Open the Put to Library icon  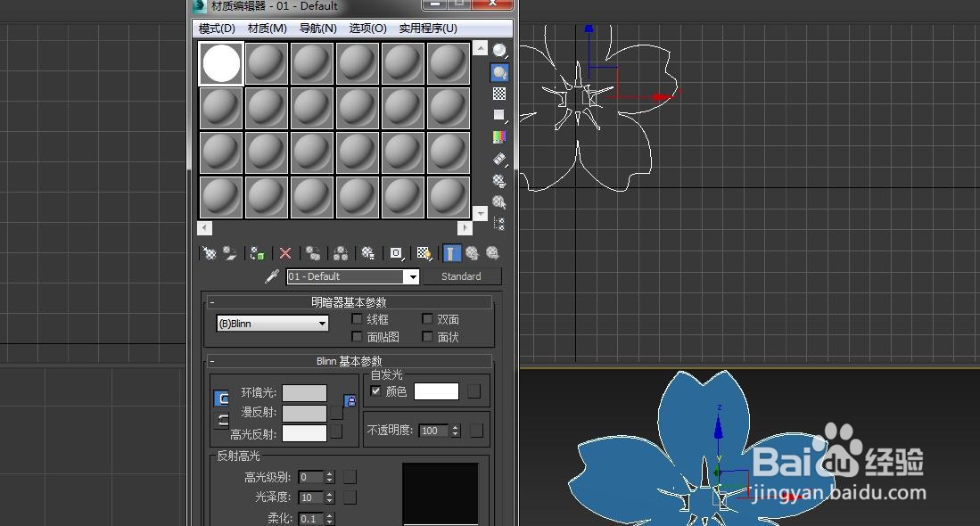click(x=366, y=253)
